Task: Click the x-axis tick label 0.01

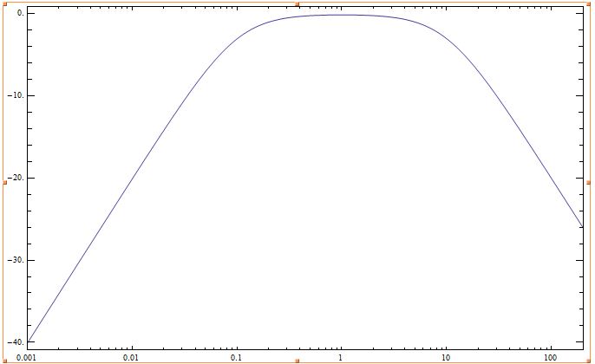Action: point(131,356)
